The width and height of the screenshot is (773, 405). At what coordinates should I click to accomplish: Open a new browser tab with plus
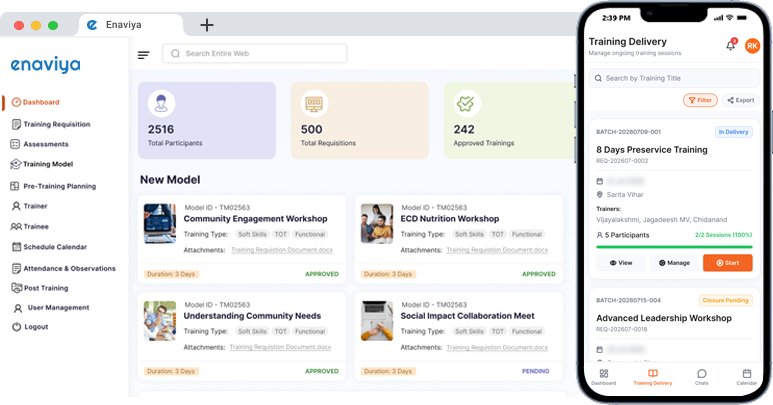[x=207, y=25]
